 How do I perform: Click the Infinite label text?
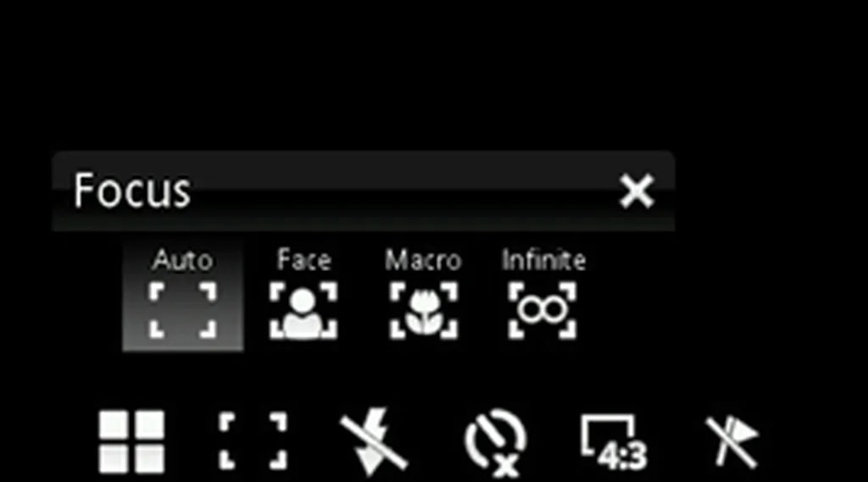pos(543,259)
